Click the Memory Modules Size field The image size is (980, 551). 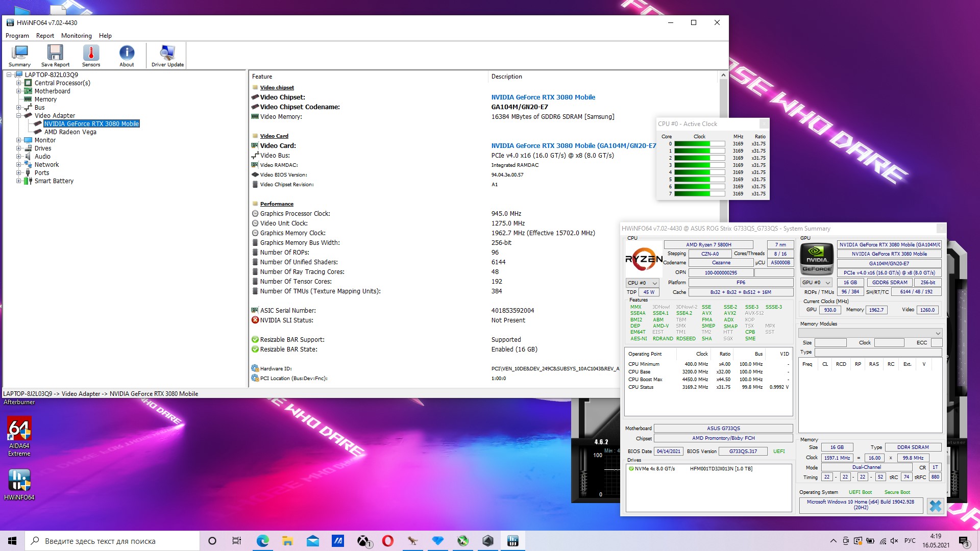click(830, 343)
